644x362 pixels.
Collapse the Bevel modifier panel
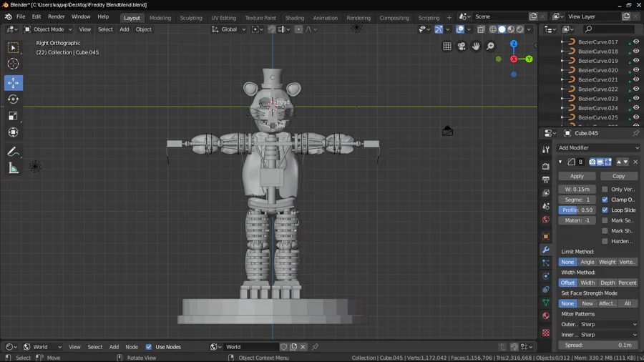[x=560, y=162]
